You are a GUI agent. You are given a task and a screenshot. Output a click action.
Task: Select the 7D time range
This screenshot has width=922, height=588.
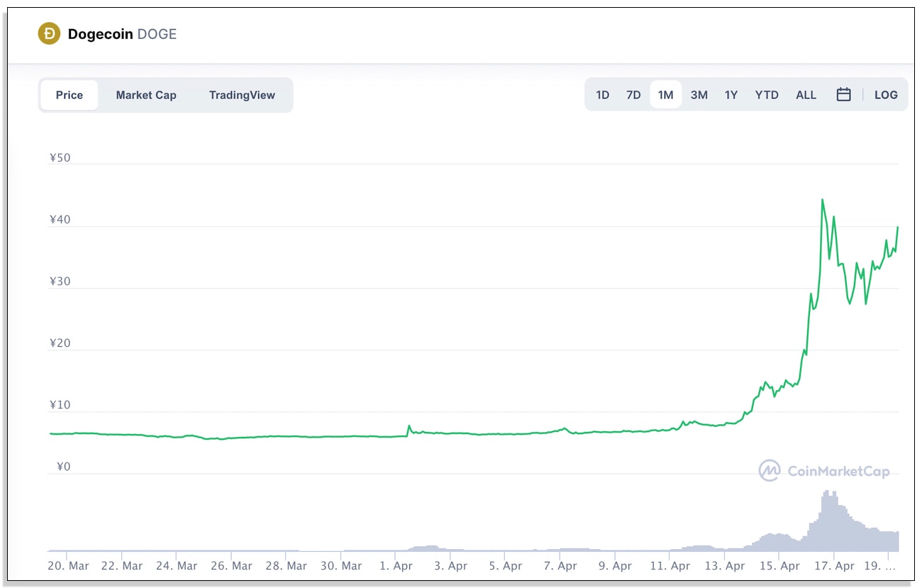[633, 95]
